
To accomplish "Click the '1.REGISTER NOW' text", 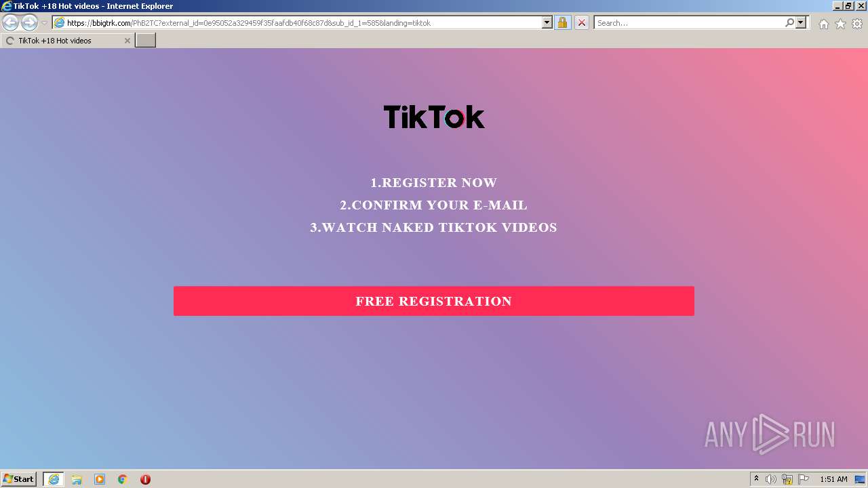I will (434, 182).
